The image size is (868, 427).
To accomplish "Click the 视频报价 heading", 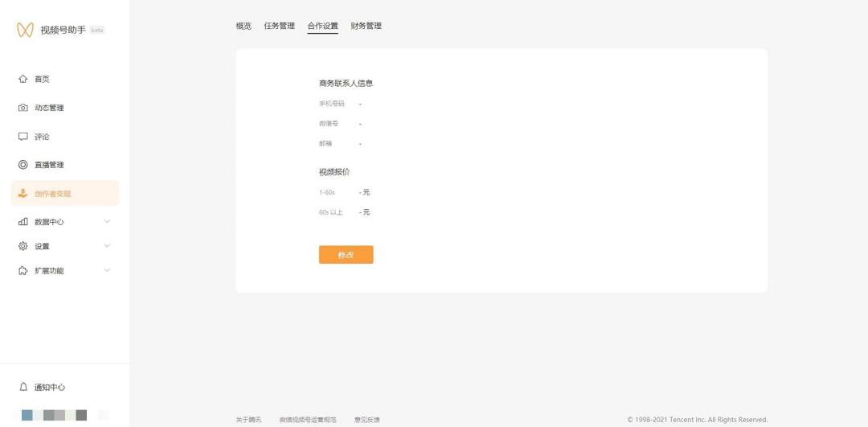I will point(334,172).
